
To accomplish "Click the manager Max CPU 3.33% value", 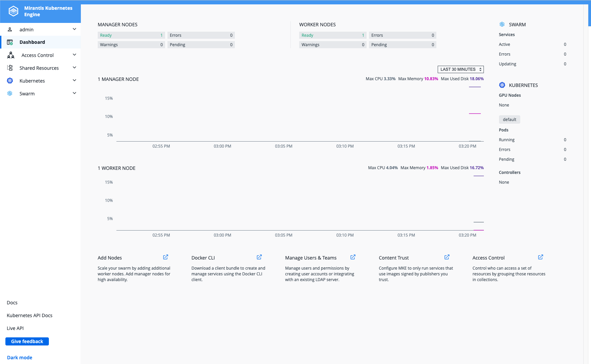I will 390,79.
